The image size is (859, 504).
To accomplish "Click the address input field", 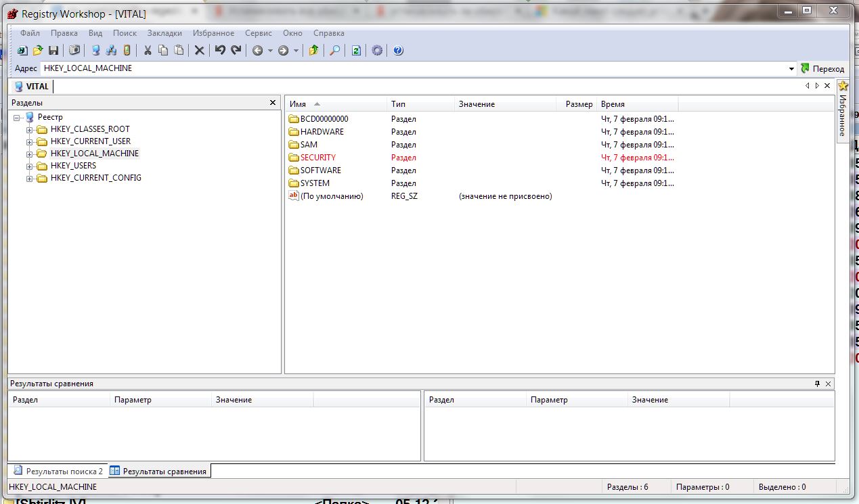I will (x=414, y=68).
